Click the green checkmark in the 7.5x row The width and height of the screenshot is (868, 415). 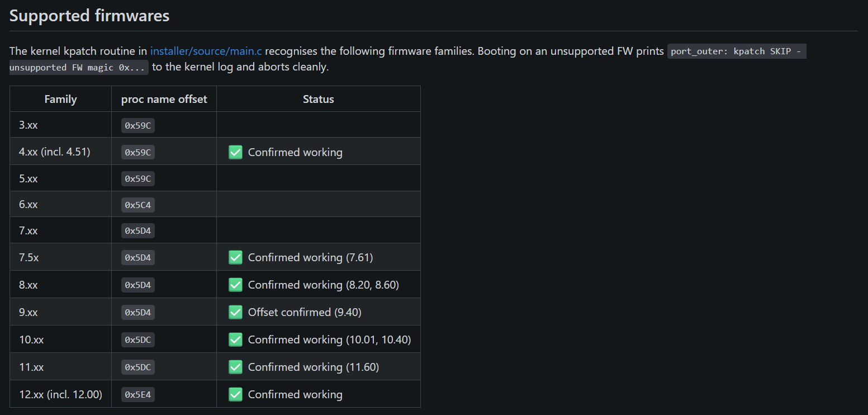(235, 257)
